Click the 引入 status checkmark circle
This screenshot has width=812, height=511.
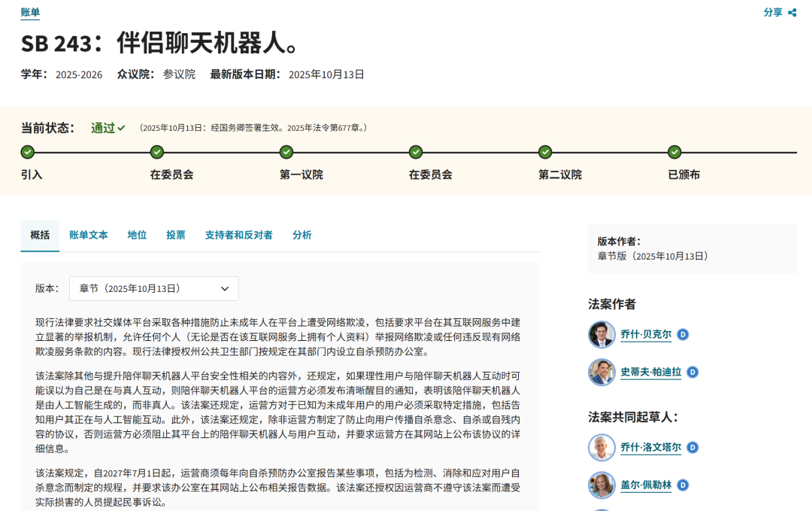pos(28,152)
